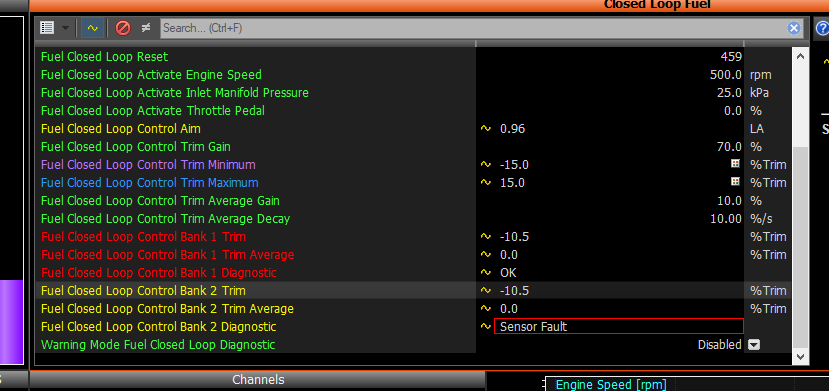Click the 459 reset value
This screenshot has width=829, height=391.
[731, 57]
